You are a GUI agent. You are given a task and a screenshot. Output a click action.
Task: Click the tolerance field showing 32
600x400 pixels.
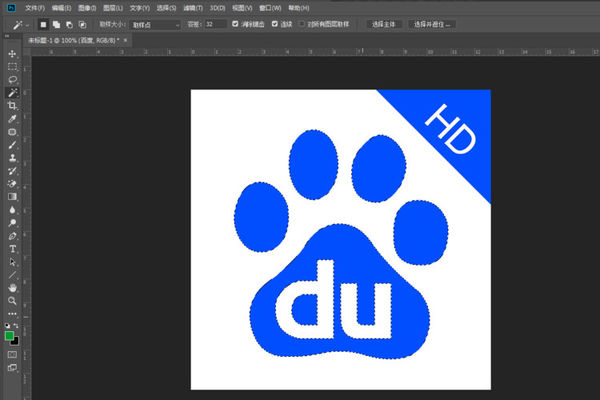tap(216, 24)
